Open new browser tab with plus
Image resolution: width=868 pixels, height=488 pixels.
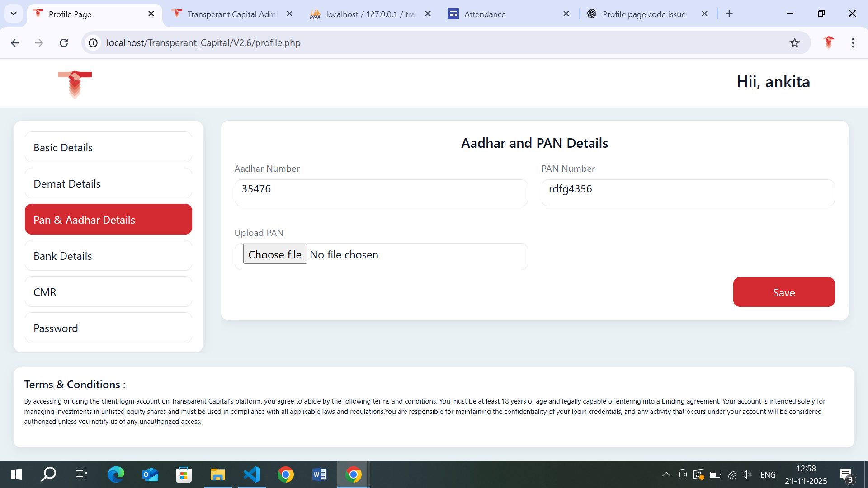(x=729, y=14)
